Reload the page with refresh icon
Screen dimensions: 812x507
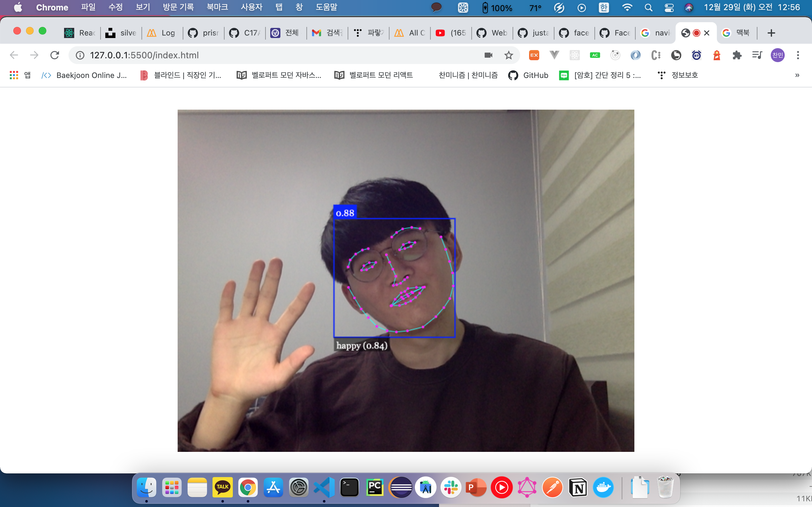pos(55,55)
